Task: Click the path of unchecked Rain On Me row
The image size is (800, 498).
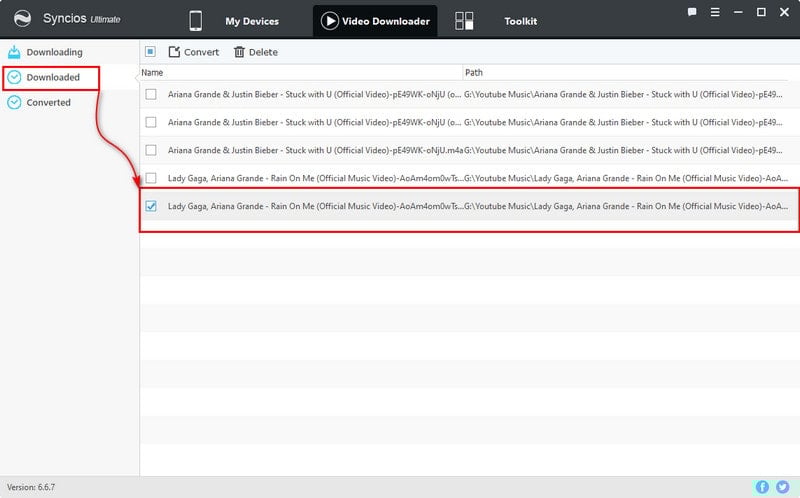Action: point(626,178)
